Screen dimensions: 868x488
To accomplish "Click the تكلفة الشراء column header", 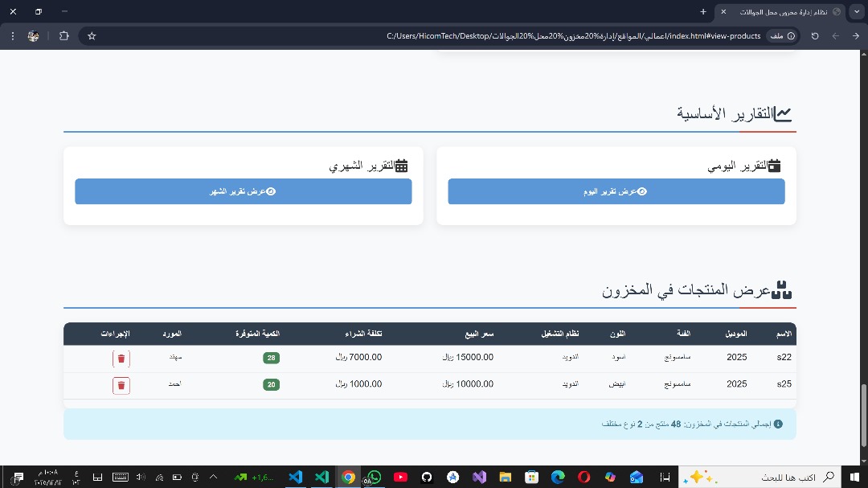I will pos(364,334).
